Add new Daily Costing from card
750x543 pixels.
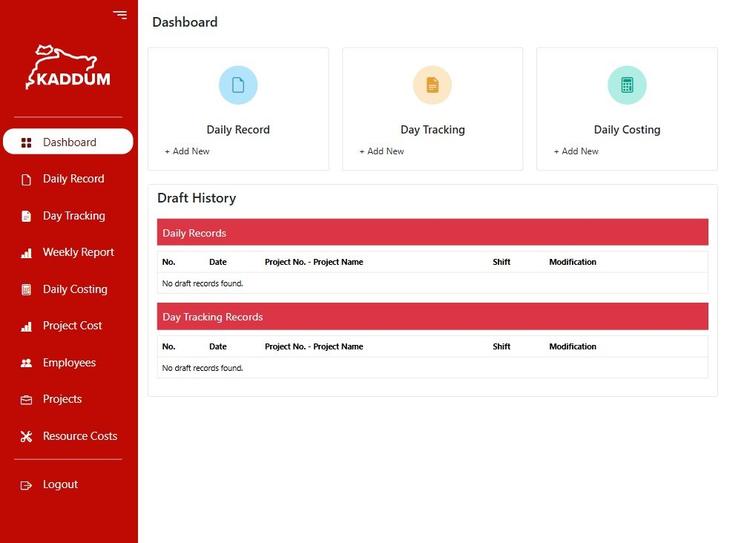576,152
